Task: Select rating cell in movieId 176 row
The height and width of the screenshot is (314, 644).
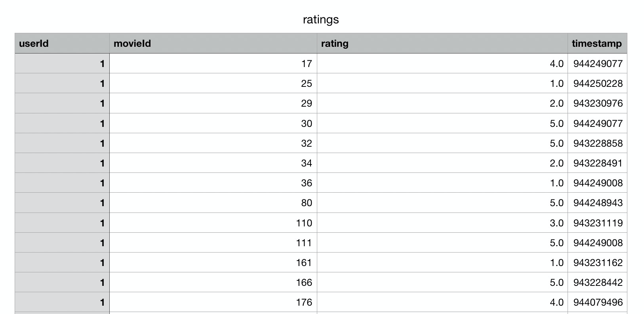Action: [442, 302]
